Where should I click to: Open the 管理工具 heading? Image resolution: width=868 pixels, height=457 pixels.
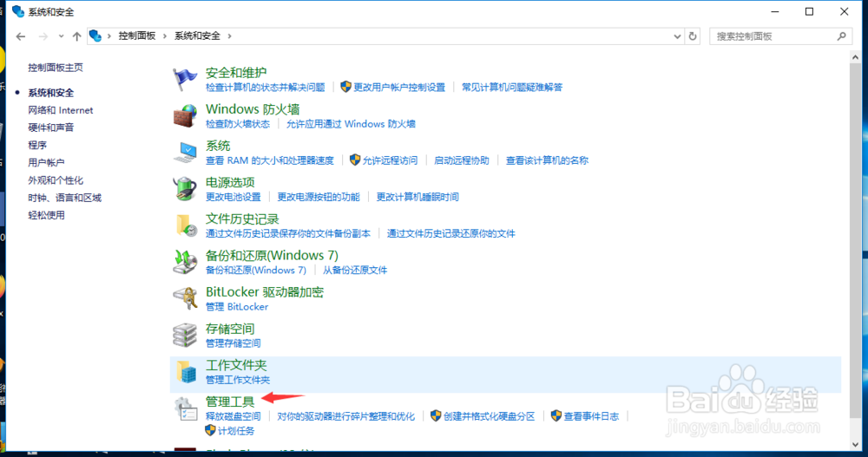click(x=230, y=402)
